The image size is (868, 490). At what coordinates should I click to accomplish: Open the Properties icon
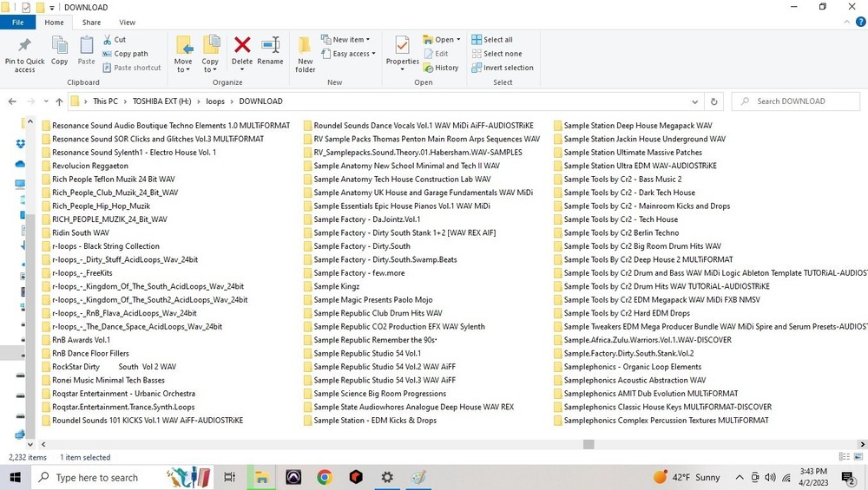pos(403,45)
